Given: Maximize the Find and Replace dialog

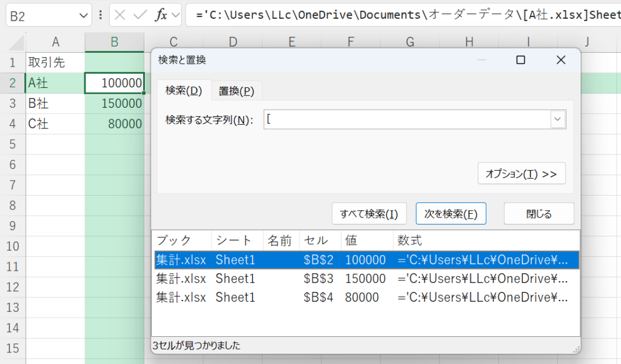Looking at the screenshot, I should click(520, 60).
